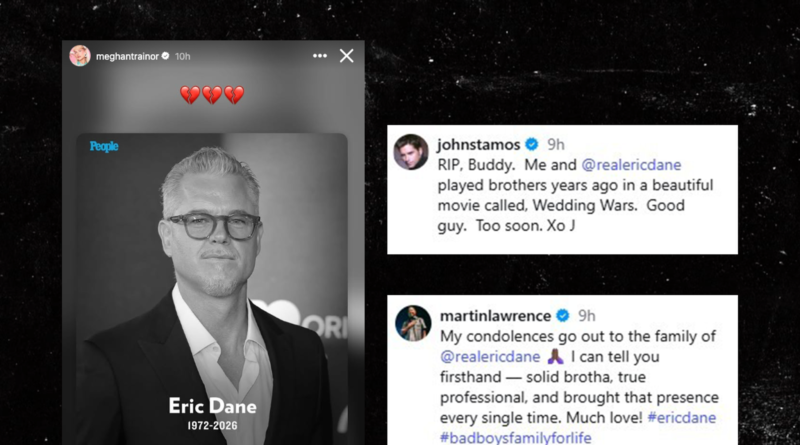Click the Eric Dane tribute photo
This screenshot has height=445, width=800.
pos(212,289)
